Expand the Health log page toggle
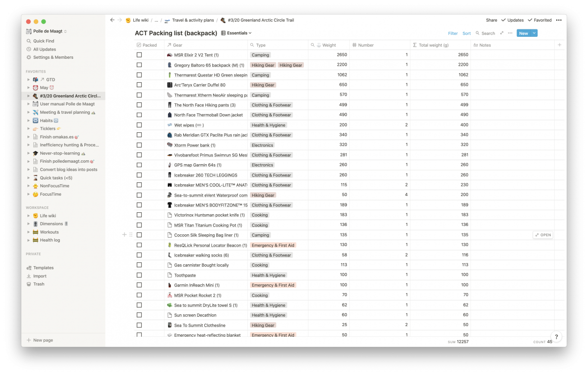 (x=28, y=240)
